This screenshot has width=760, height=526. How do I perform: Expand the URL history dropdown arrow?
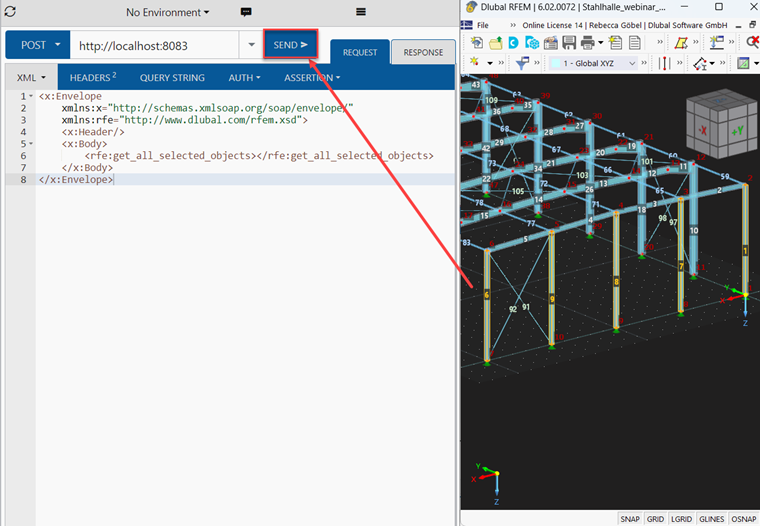(252, 45)
